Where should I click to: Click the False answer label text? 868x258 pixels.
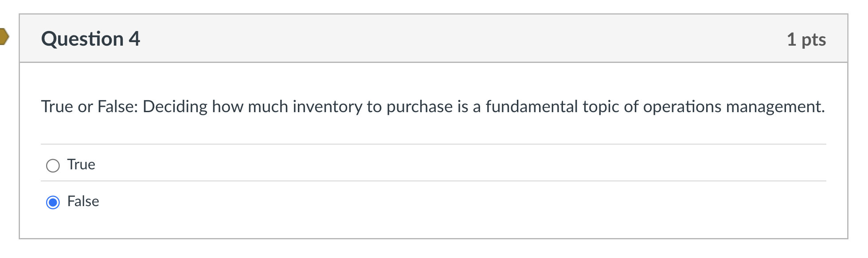pyautogui.click(x=82, y=201)
